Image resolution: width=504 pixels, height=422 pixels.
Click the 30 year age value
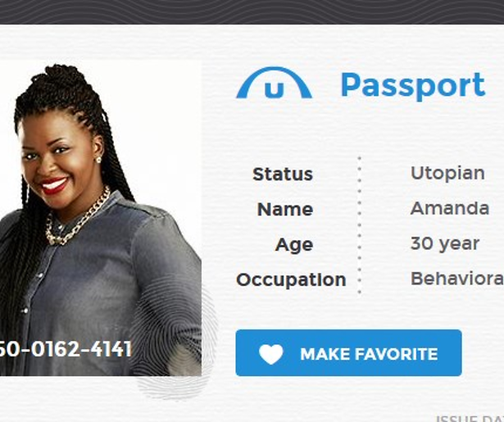(x=445, y=243)
